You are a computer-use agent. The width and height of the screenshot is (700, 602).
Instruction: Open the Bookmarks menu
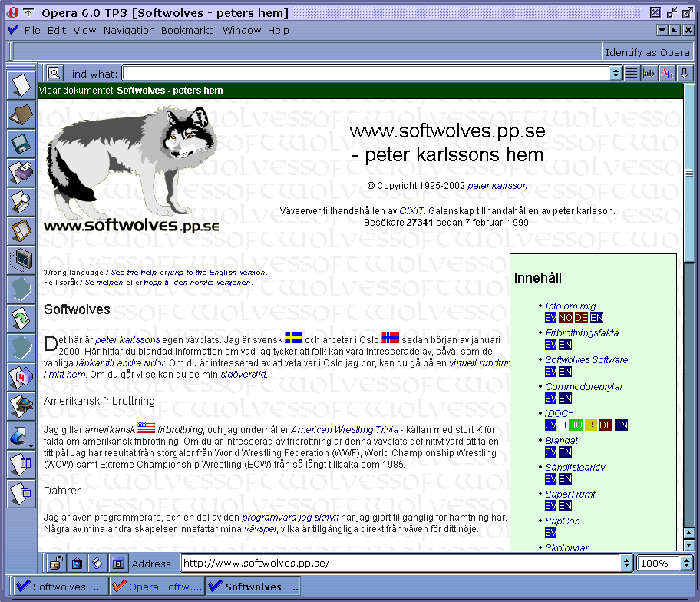click(187, 30)
